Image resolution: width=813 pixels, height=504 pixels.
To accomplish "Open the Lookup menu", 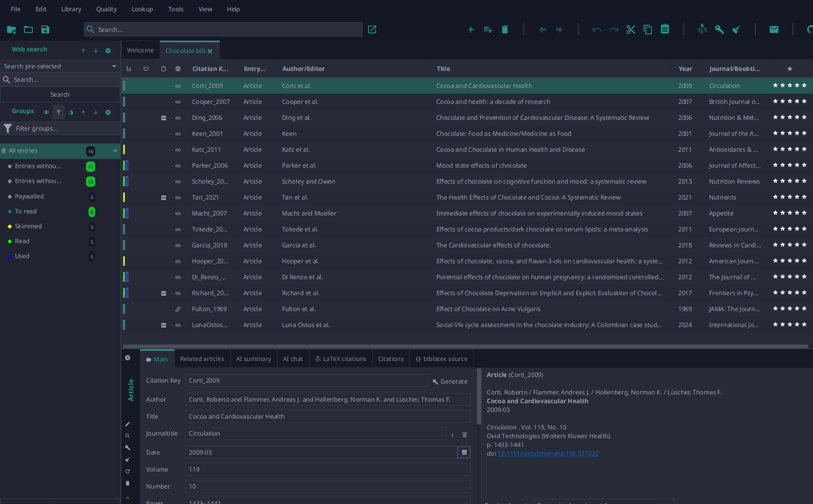I will pos(142,9).
